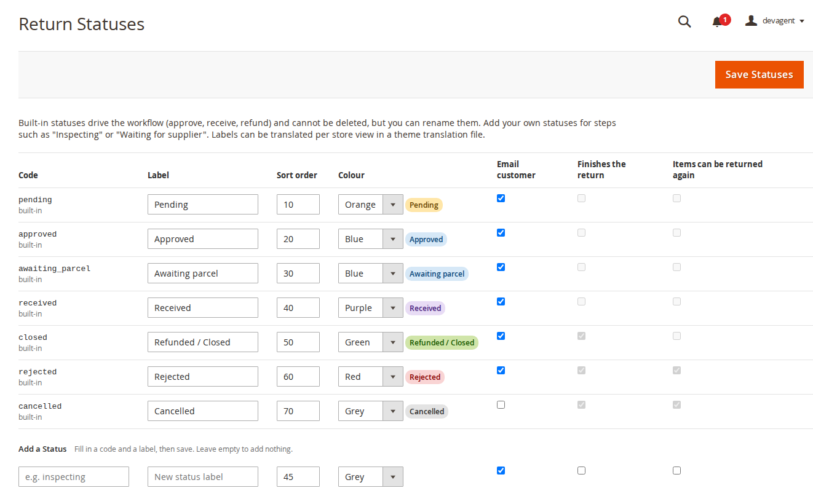Click sort order field showing 10
The image size is (813, 504).
[x=298, y=205]
